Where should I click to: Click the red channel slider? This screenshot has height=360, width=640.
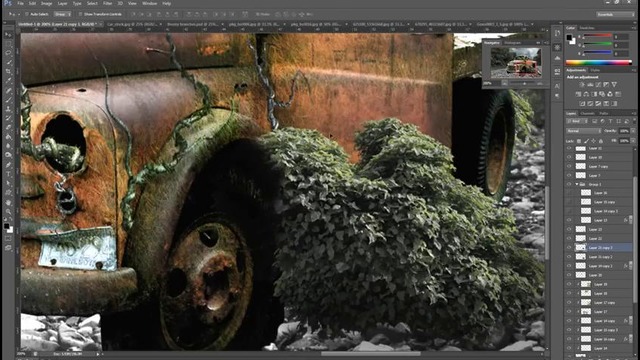(x=597, y=37)
